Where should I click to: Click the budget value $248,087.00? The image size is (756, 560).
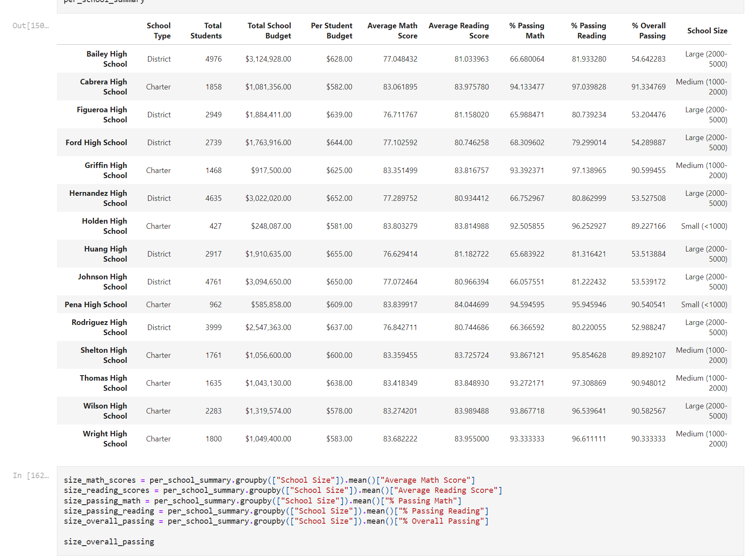271,226
